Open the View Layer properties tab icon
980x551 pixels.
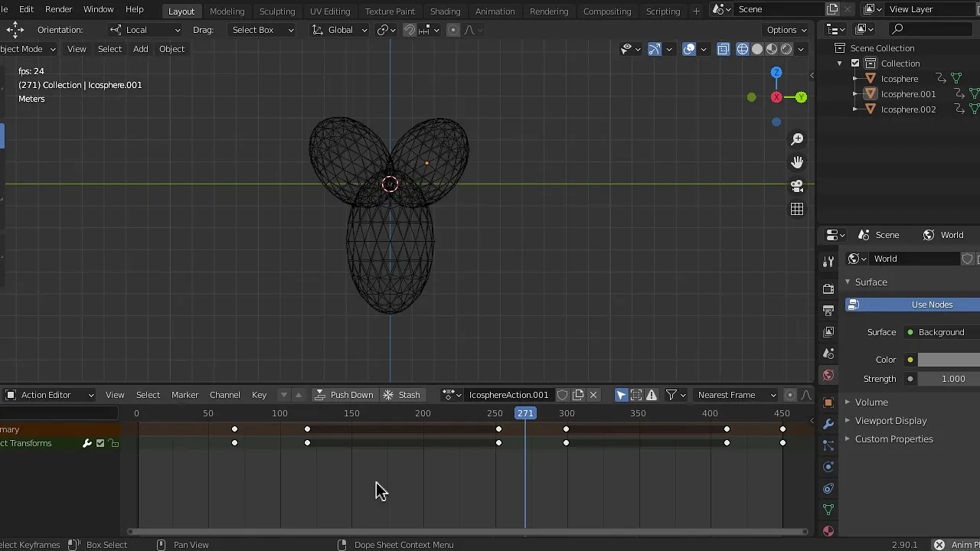[x=828, y=331]
